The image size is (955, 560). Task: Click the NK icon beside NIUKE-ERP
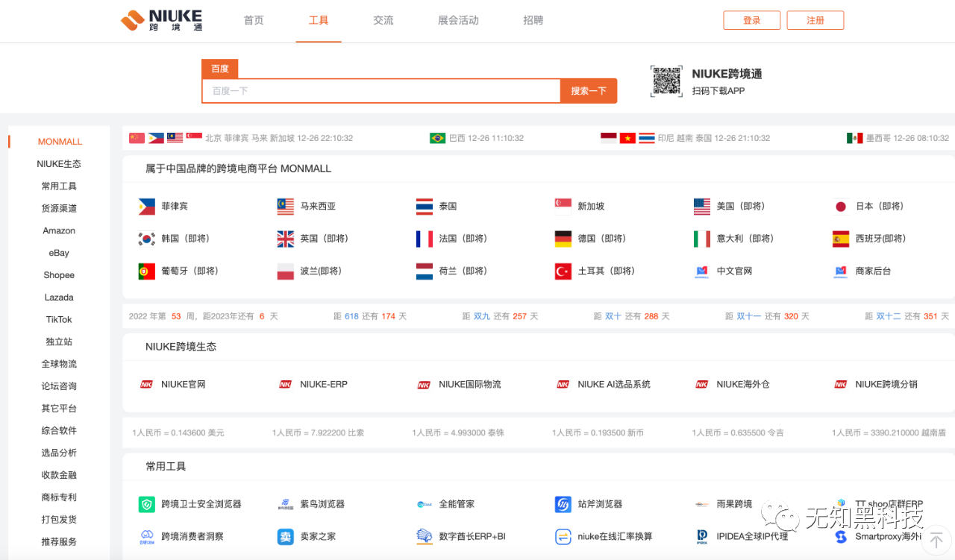285,385
